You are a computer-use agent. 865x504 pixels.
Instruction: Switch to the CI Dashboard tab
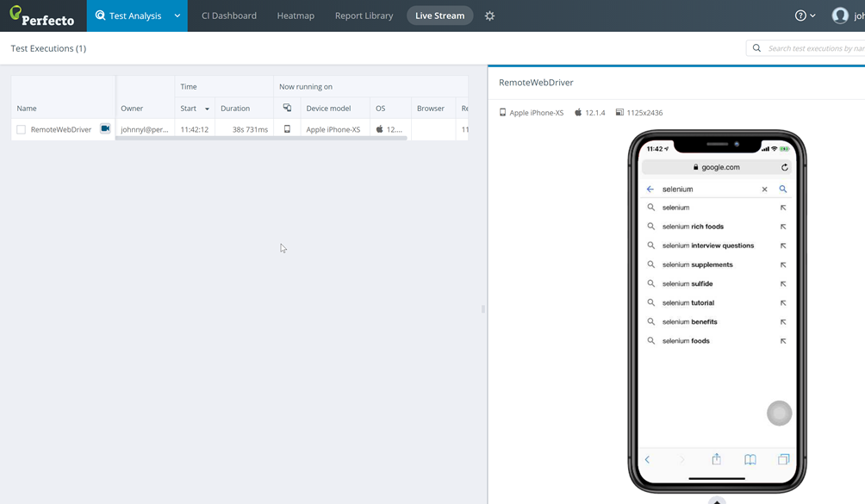coord(229,16)
